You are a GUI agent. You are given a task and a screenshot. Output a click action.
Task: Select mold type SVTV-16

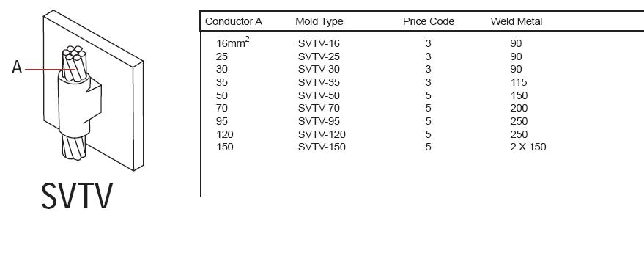[x=319, y=43]
